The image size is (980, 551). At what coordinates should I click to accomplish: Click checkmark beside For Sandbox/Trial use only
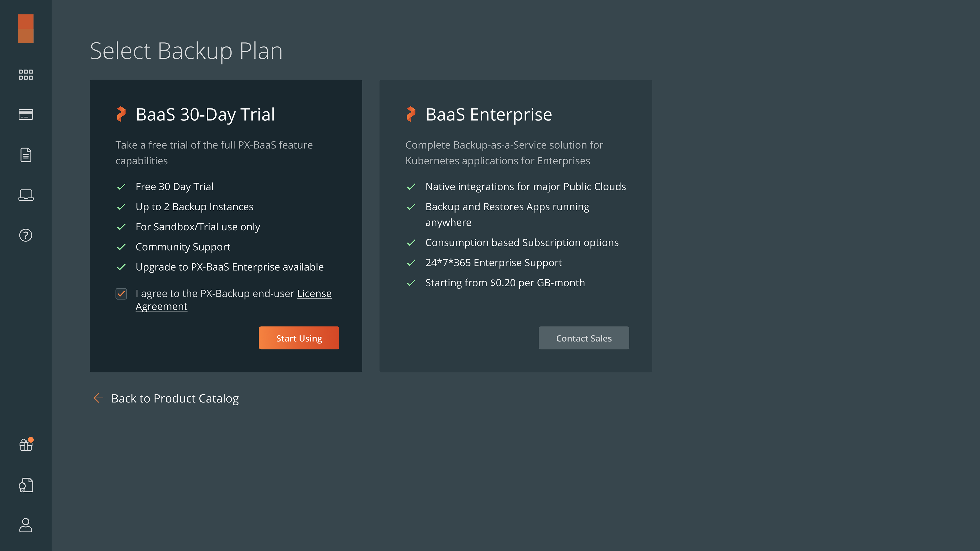pos(121,227)
